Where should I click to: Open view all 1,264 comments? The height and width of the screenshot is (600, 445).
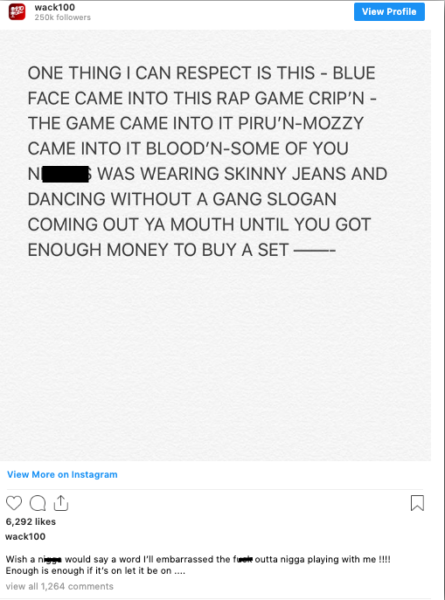point(60,586)
